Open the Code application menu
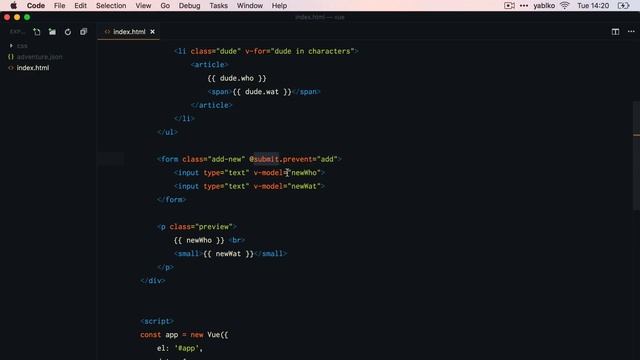The width and height of the screenshot is (640, 360). tap(36, 6)
